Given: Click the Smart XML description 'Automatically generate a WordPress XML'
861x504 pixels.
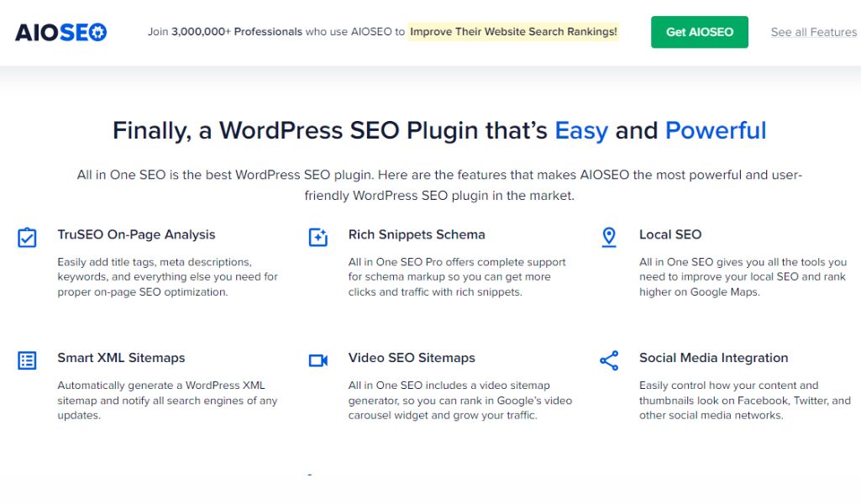Looking at the screenshot, I should [167, 400].
